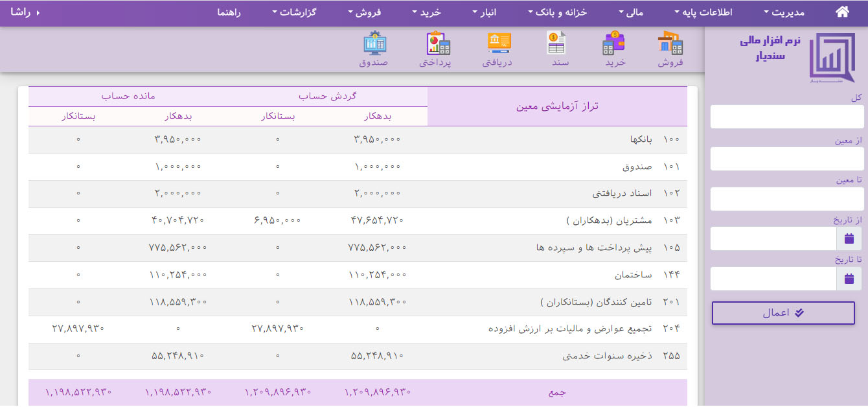The height and width of the screenshot is (407, 868).
Task: Click calendar icon beside از تاریخ field
Action: click(849, 239)
